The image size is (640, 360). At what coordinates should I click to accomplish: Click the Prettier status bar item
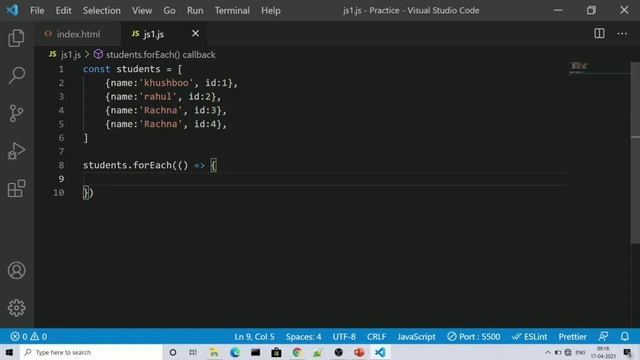click(x=573, y=336)
